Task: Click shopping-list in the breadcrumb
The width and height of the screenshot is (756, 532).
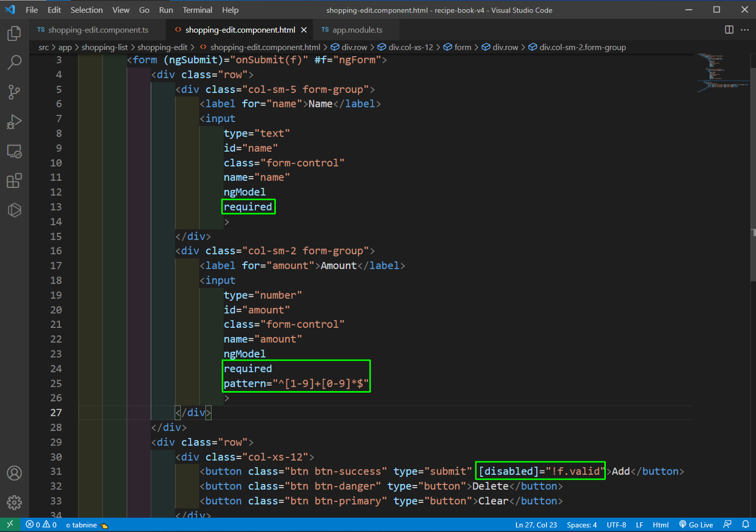Action: [x=104, y=48]
